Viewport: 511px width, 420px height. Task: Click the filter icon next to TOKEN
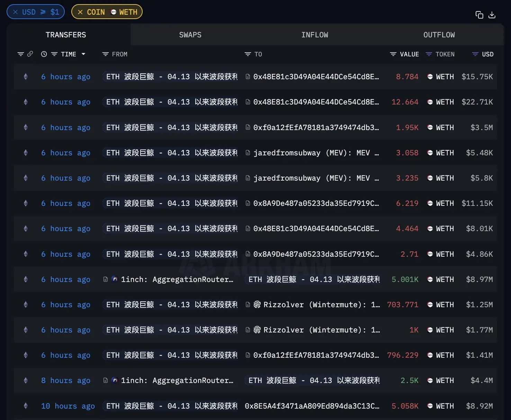[x=429, y=54]
